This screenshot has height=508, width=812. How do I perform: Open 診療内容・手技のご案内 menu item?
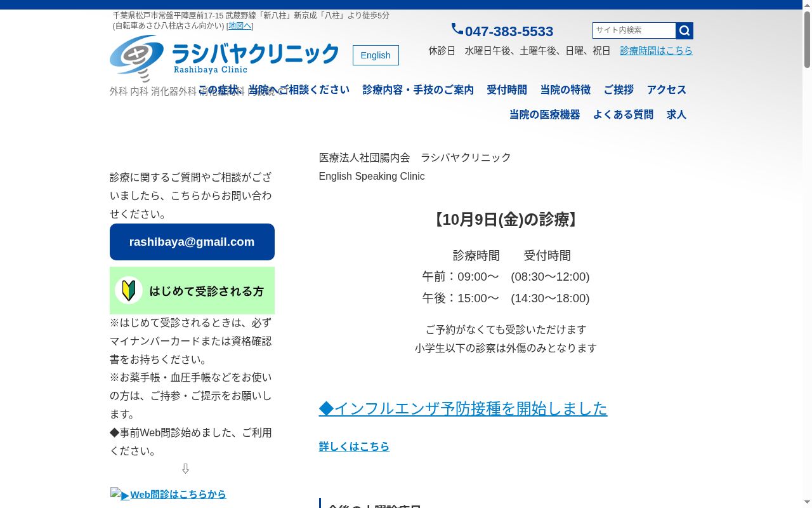[418, 90]
